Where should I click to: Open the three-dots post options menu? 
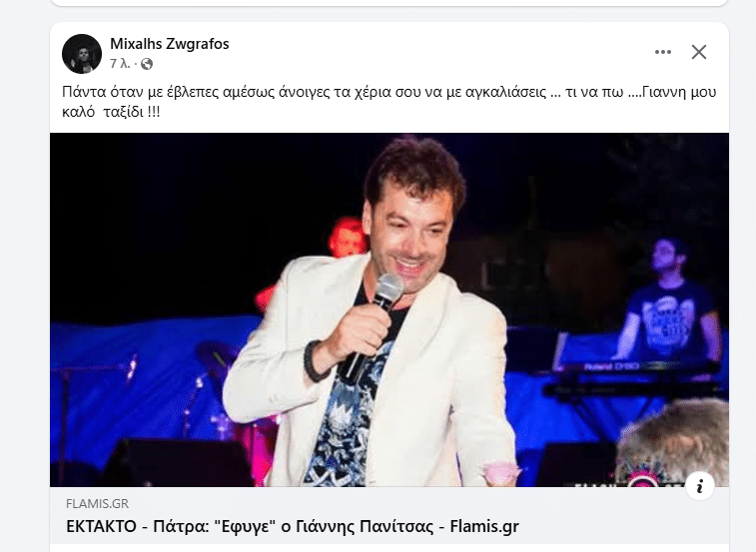(x=663, y=52)
